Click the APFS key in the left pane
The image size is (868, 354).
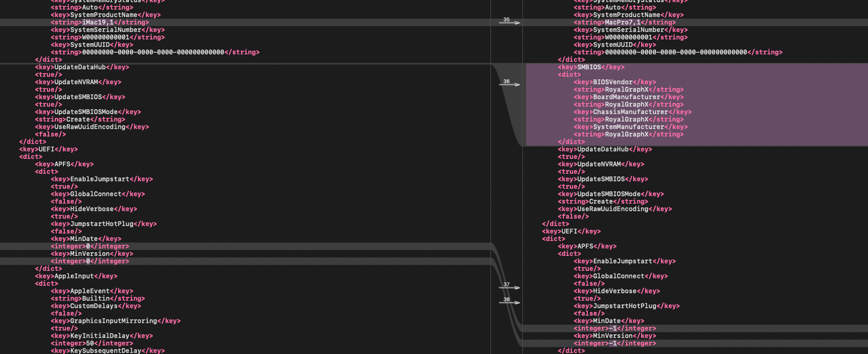[64, 164]
